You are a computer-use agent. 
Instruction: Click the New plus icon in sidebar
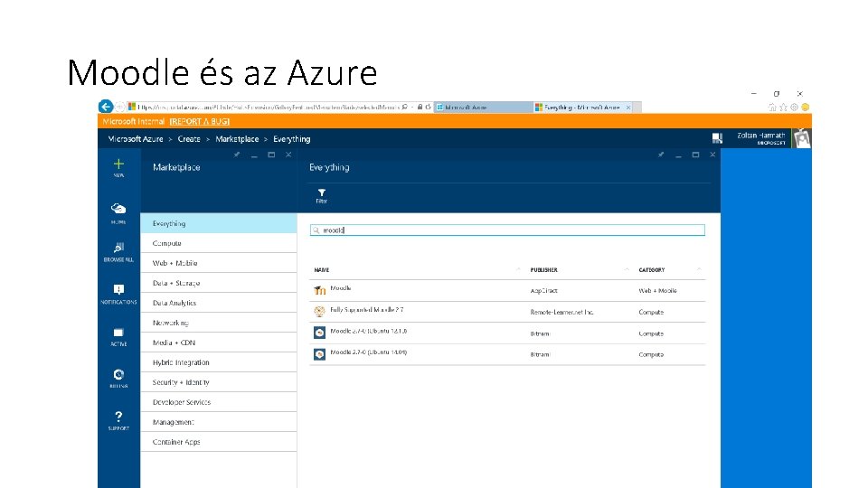coord(118,164)
